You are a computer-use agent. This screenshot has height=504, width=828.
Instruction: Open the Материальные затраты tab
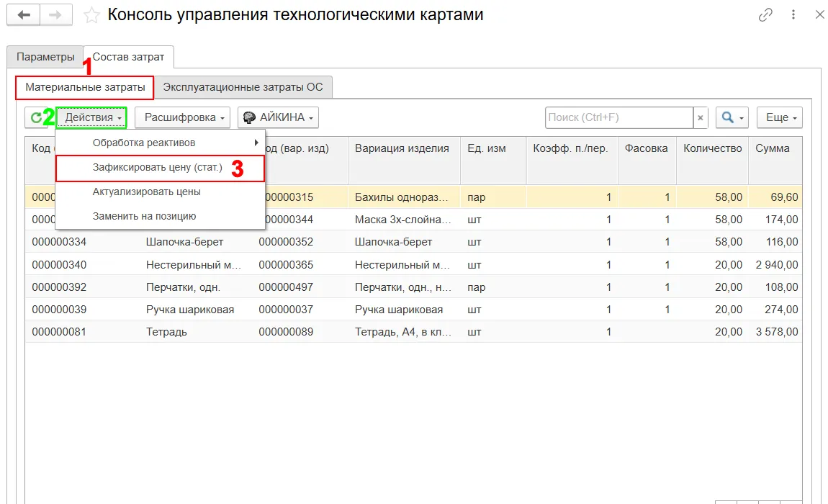[85, 87]
